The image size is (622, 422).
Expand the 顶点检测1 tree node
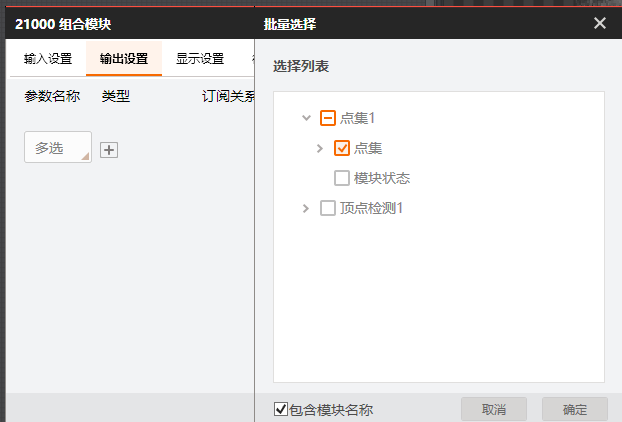coord(306,208)
